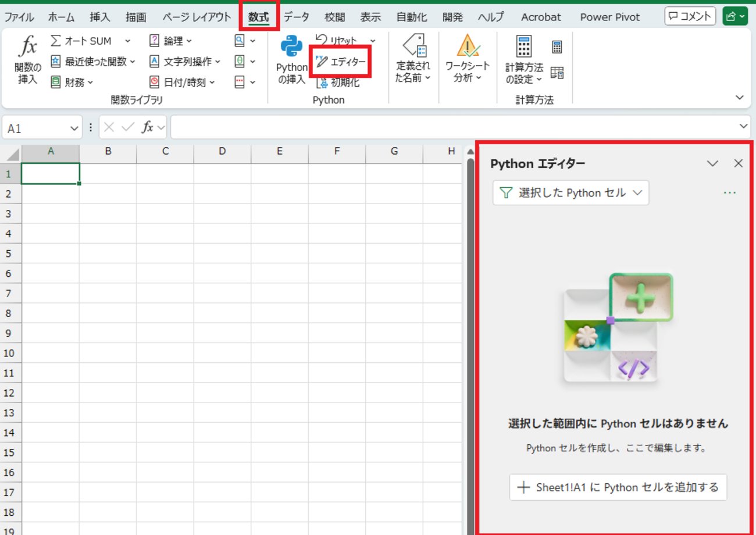Select cell A1
This screenshot has height=535, width=756.
(51, 174)
